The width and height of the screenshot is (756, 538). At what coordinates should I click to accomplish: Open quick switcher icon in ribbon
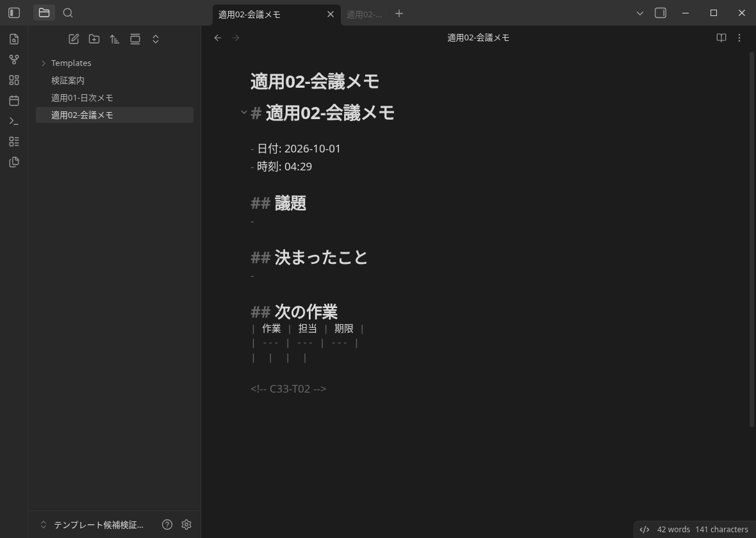click(x=14, y=39)
